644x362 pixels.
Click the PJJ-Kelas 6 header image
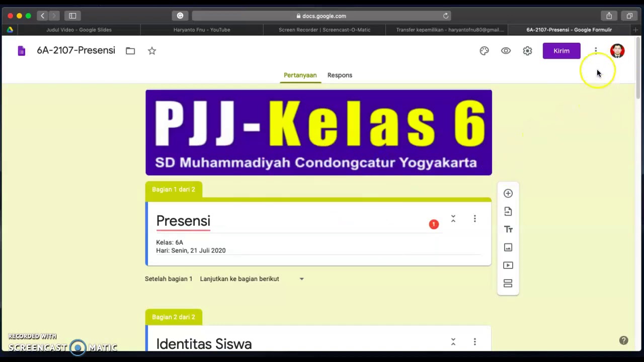[x=318, y=133]
